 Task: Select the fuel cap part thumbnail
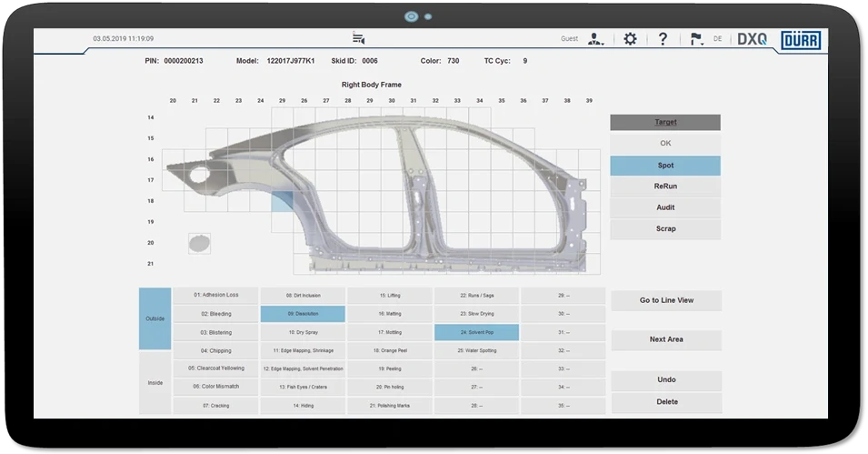coord(199,243)
